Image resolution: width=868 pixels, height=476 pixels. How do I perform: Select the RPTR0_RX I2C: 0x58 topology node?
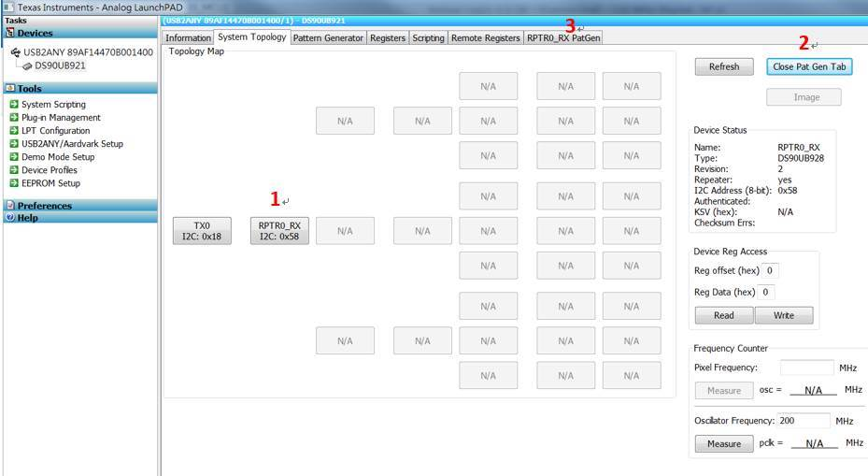coord(279,231)
